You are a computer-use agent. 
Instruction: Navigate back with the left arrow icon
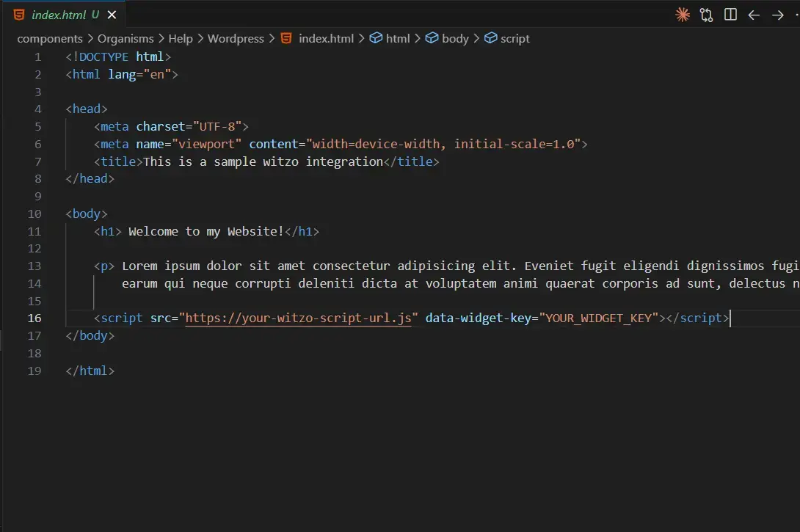coord(754,14)
